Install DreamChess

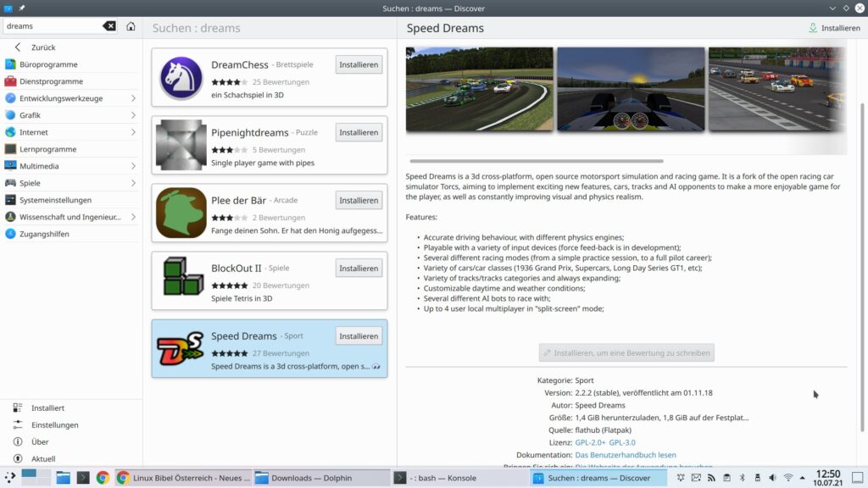pyautogui.click(x=359, y=64)
